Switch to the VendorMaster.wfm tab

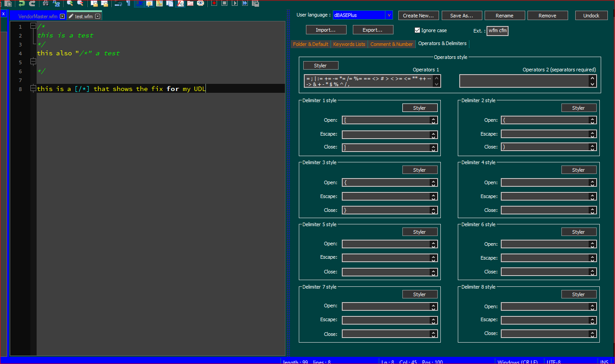tap(38, 17)
